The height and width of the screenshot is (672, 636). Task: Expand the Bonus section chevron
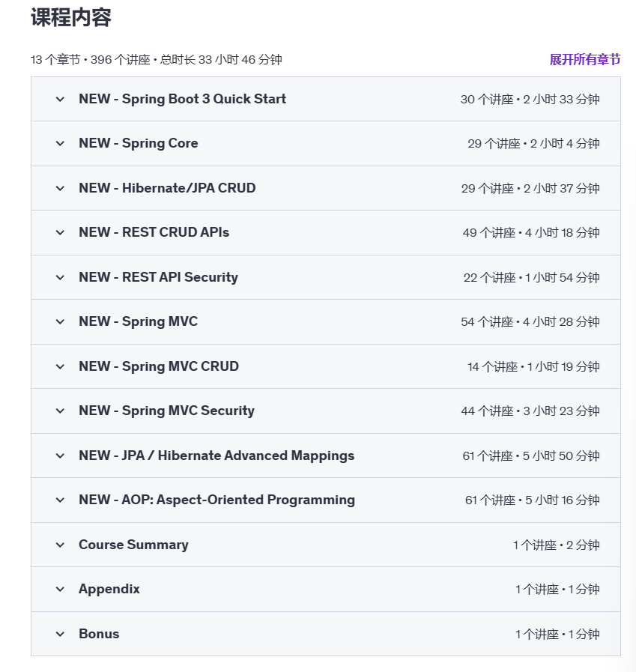pyautogui.click(x=60, y=634)
